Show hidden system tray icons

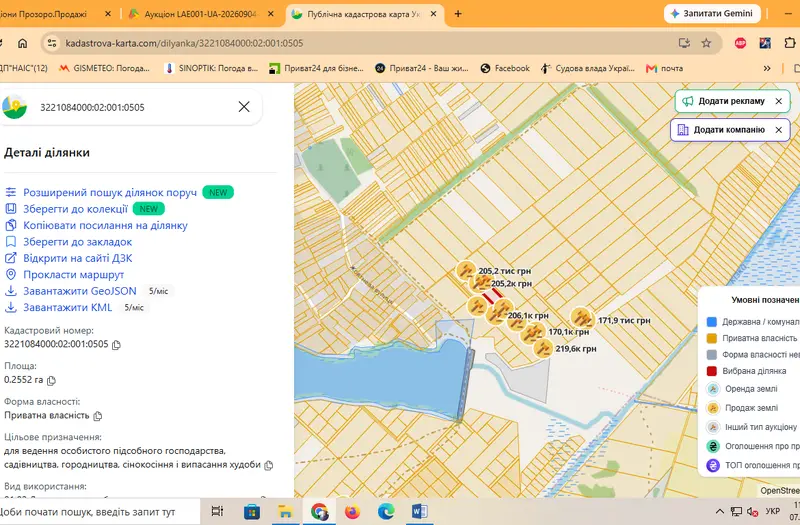(x=719, y=511)
